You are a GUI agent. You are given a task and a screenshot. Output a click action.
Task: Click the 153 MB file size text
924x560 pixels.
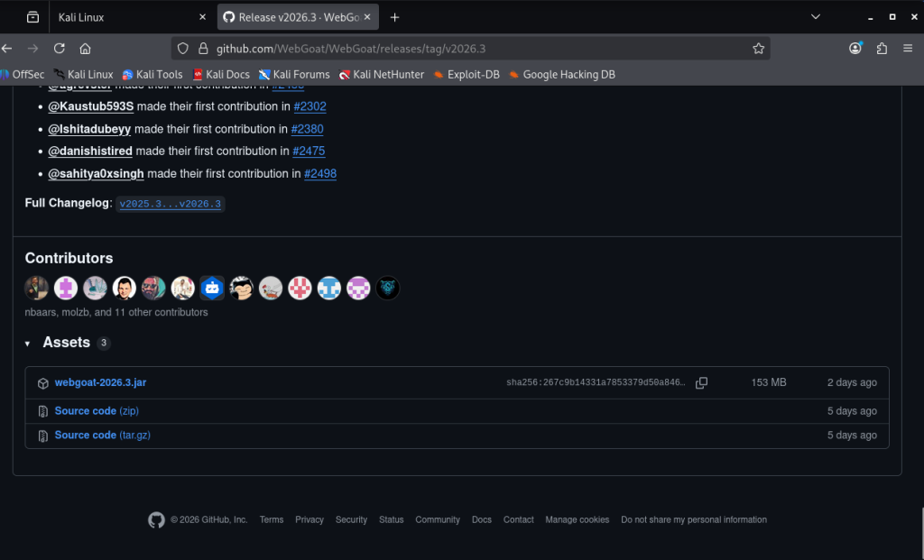point(769,382)
